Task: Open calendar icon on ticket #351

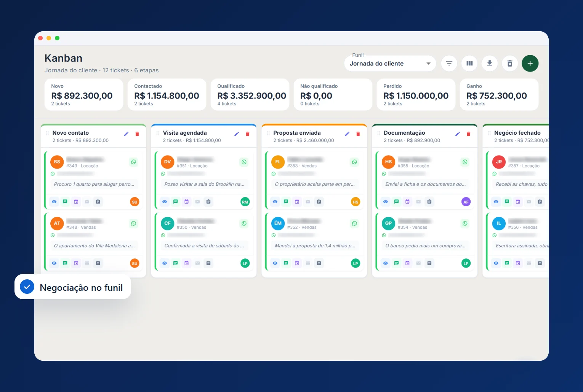Action: point(187,202)
